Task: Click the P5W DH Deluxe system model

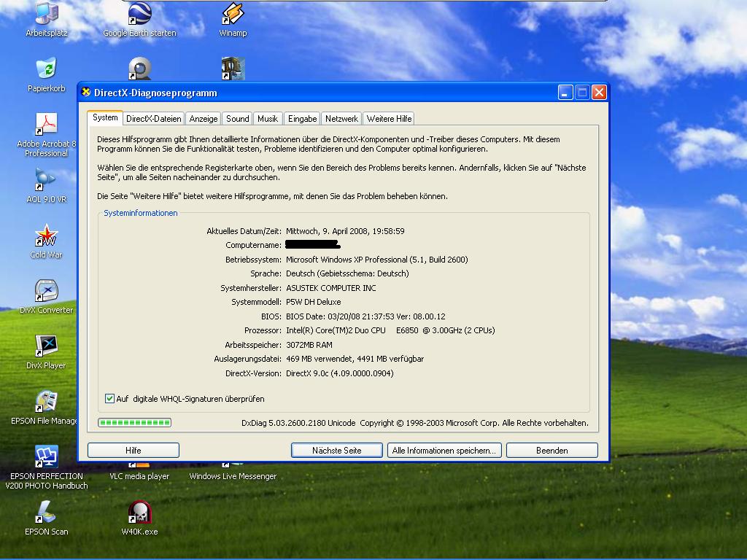Action: 314,302
